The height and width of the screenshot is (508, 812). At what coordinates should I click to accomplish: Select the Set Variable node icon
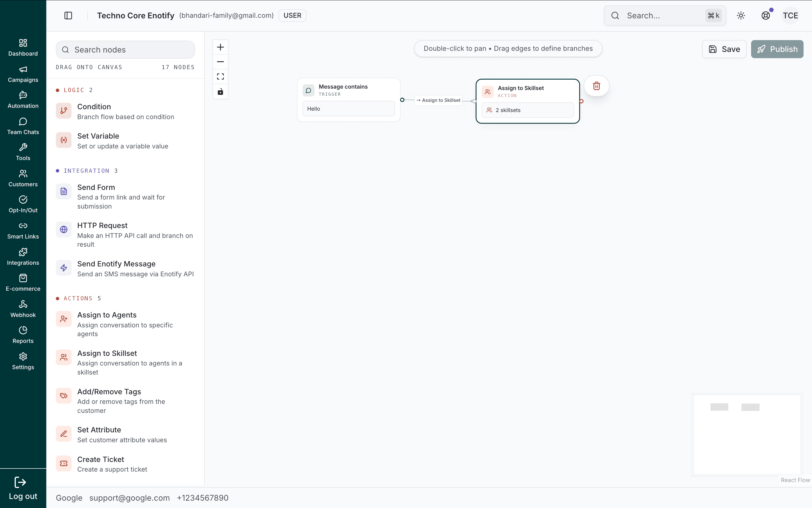[x=64, y=140]
